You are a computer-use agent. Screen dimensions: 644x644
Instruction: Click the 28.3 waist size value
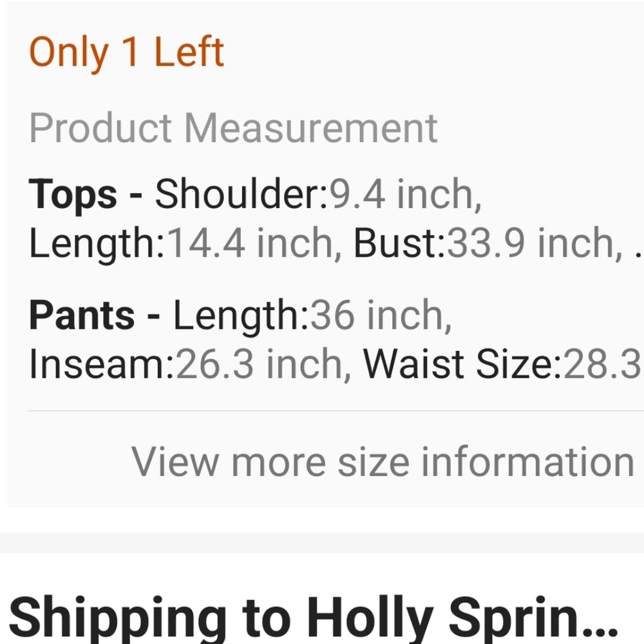click(602, 365)
